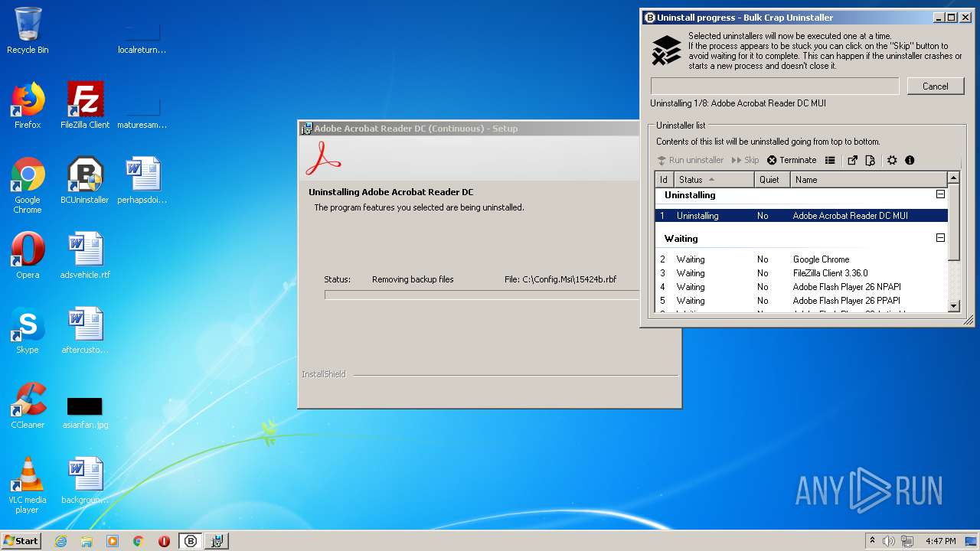Image resolution: width=980 pixels, height=551 pixels.
Task: Open the FileZilla Client desktop shortcut
Action: coord(85,106)
